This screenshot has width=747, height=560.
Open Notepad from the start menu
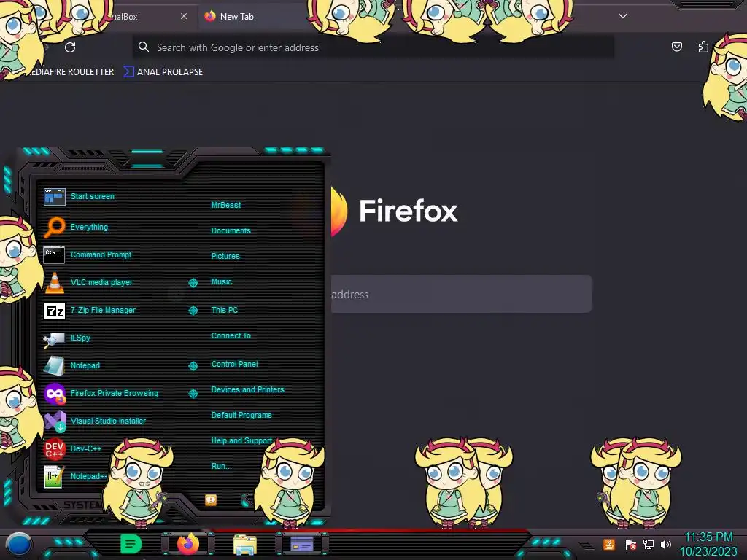click(x=71, y=366)
